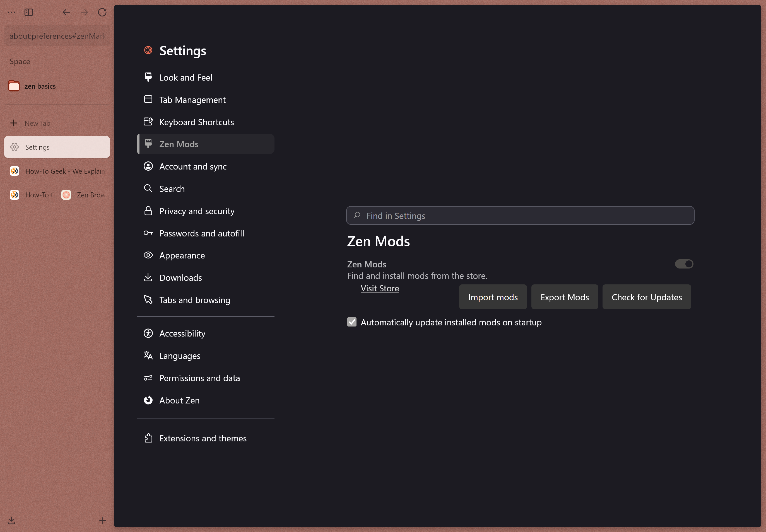Click the New Tab plus icon

coord(14,123)
